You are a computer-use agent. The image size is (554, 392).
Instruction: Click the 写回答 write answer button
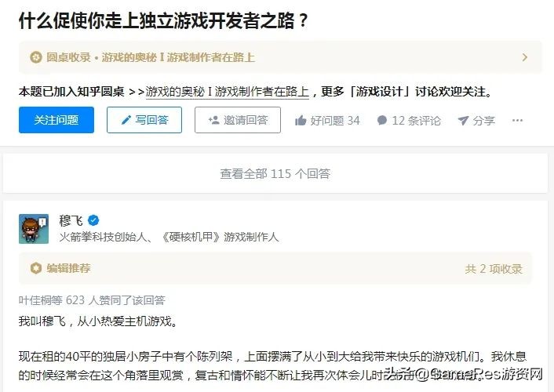144,120
